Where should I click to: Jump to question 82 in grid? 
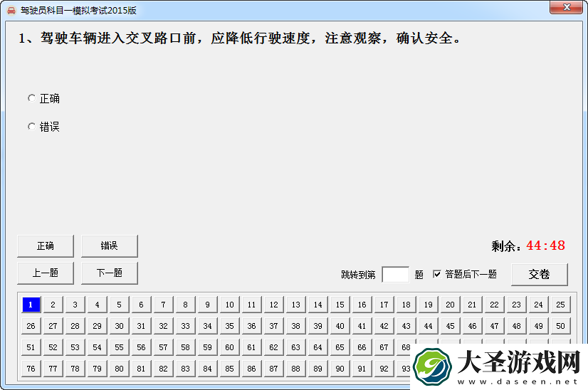coord(163,369)
